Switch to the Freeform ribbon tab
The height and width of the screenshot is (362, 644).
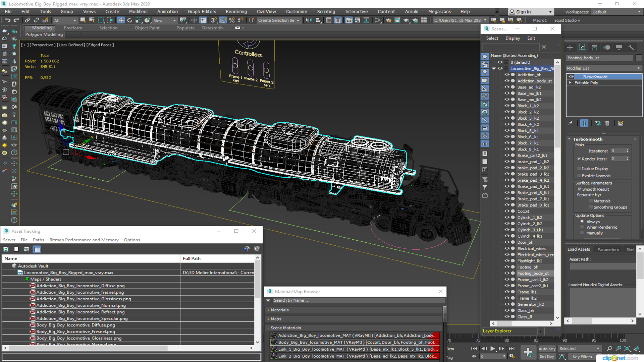coord(73,28)
